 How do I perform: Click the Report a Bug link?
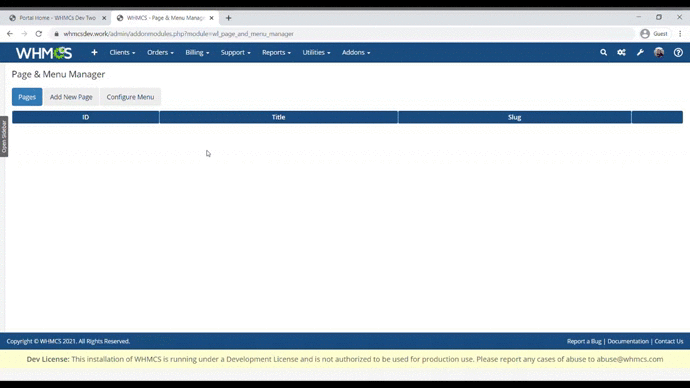[584, 341]
